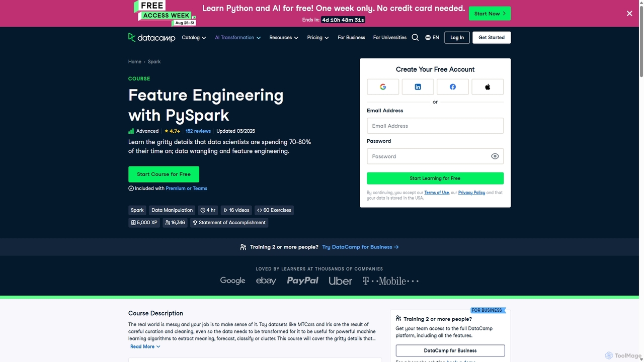Click Start Now in the banner

tap(490, 14)
